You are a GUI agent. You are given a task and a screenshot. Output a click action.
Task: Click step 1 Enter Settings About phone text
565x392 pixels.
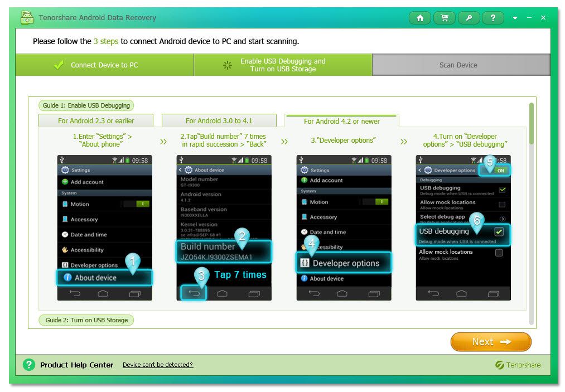click(102, 140)
